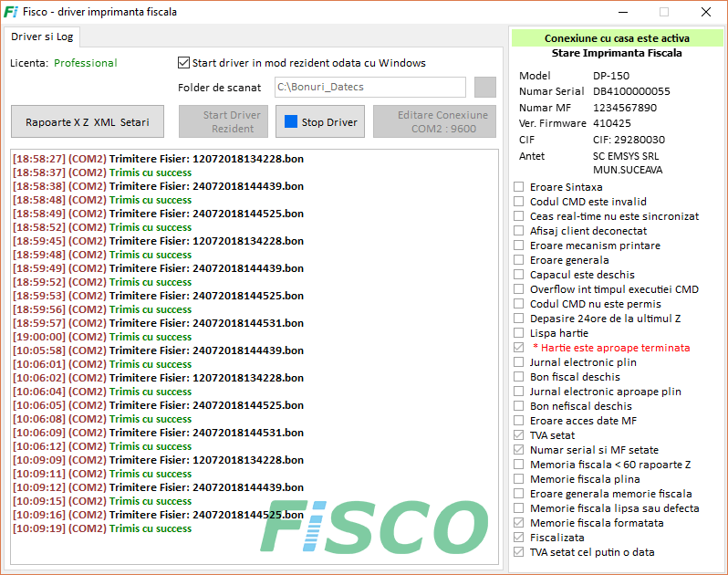
Task: Click the Fisco app icon in title bar
Action: [x=11, y=12]
